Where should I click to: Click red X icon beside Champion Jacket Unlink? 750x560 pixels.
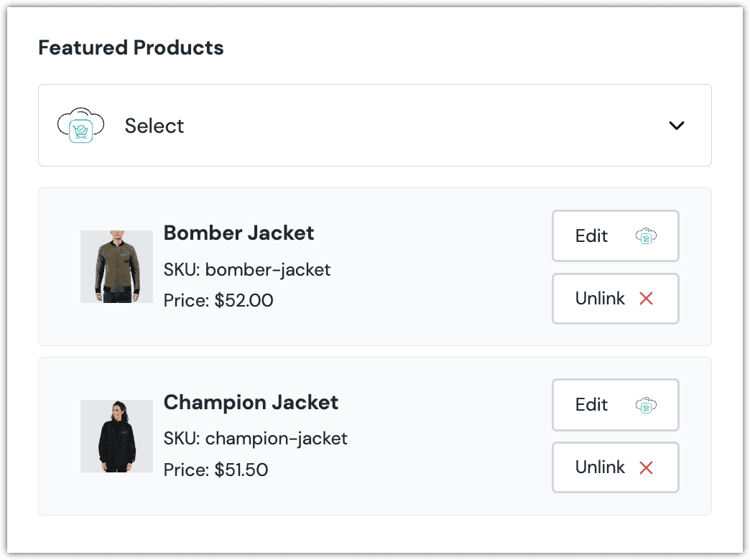[646, 468]
